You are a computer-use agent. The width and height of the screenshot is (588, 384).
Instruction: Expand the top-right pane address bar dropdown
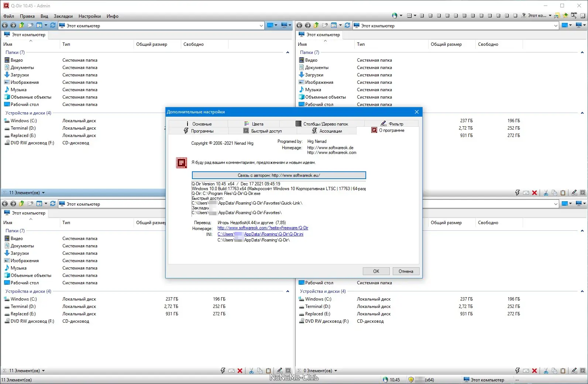click(x=556, y=25)
